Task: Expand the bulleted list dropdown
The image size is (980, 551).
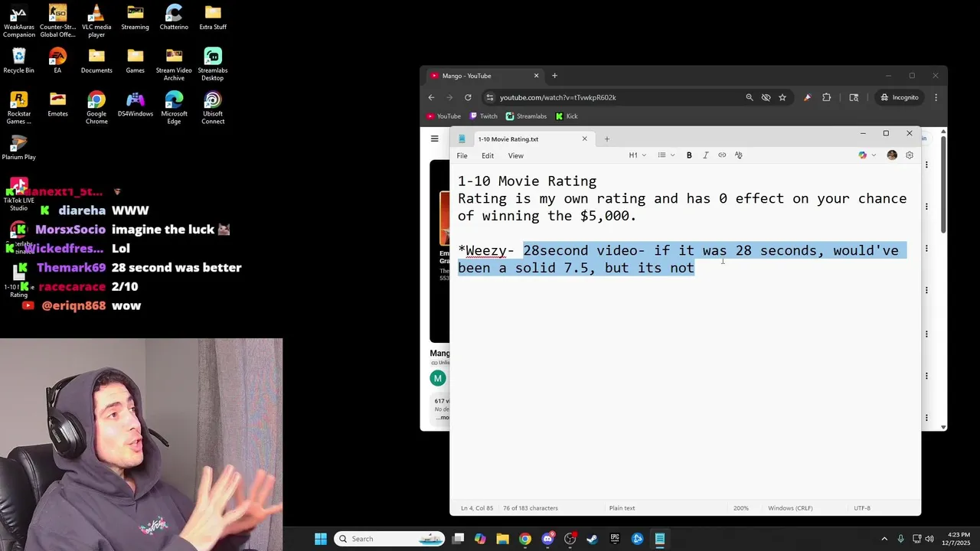Action: coord(666,155)
